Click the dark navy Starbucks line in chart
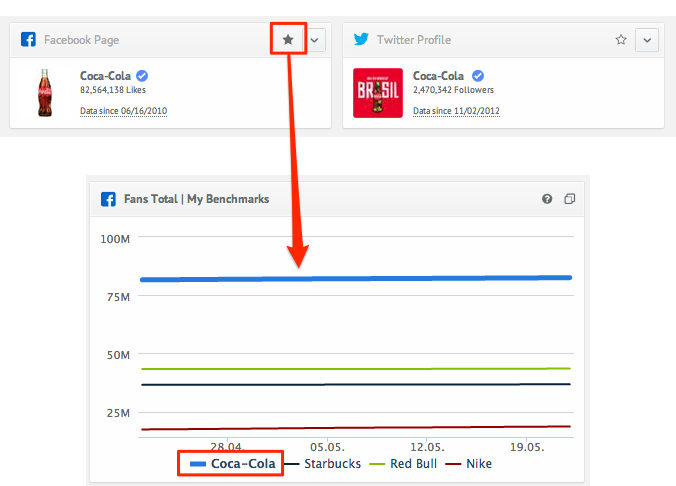This screenshot has width=676, height=486. [x=356, y=384]
